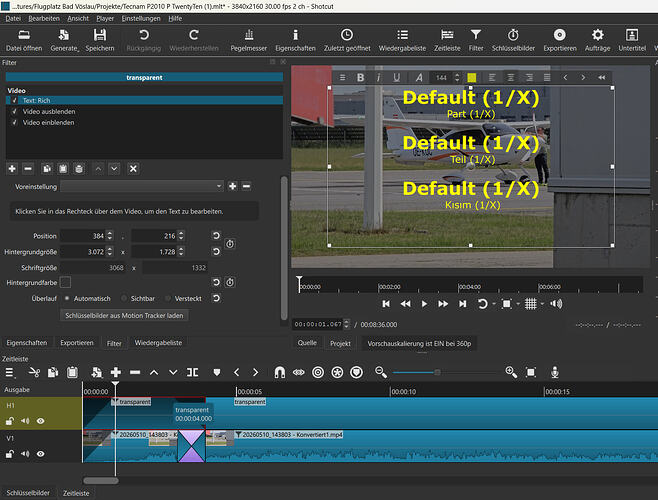658x500 pixels.
Task: Select the Sichtbar overflow radio option
Action: 124,298
